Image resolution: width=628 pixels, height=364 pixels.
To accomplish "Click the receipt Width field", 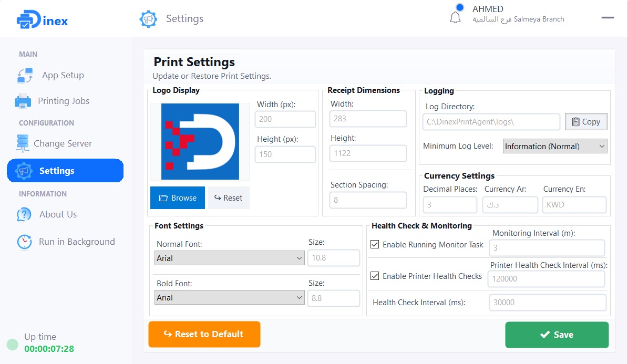I will click(x=368, y=119).
